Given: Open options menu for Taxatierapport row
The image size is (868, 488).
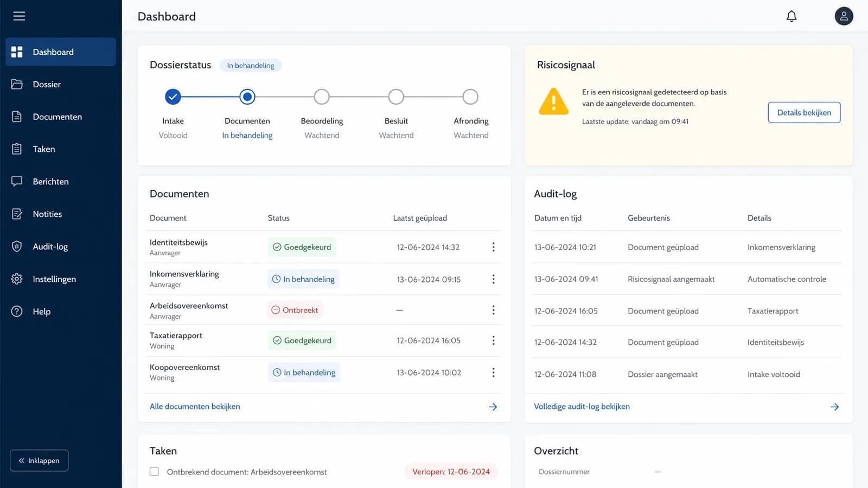Looking at the screenshot, I should tap(493, 341).
